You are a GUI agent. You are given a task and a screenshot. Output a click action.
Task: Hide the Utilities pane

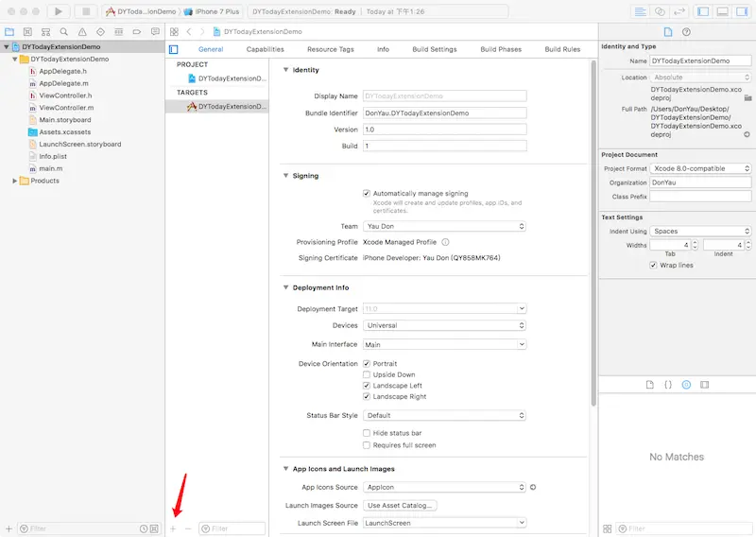point(742,11)
